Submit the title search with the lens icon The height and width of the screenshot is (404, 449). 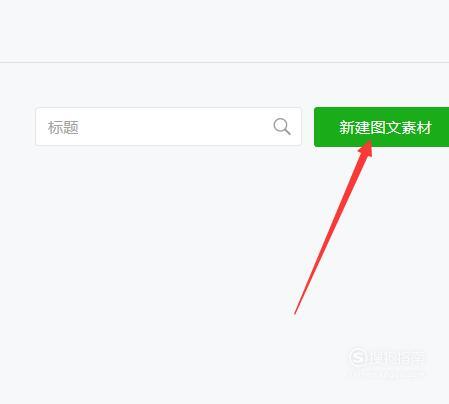pos(282,127)
